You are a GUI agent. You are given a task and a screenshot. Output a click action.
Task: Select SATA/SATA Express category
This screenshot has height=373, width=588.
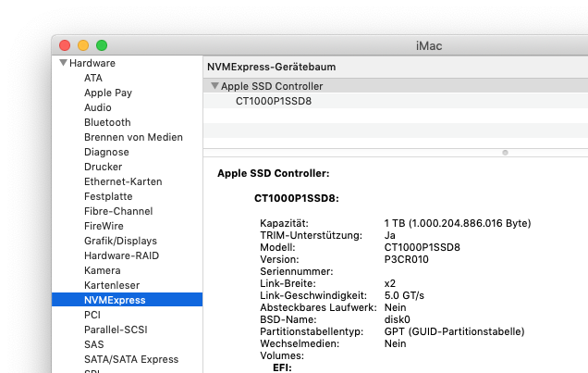click(131, 359)
